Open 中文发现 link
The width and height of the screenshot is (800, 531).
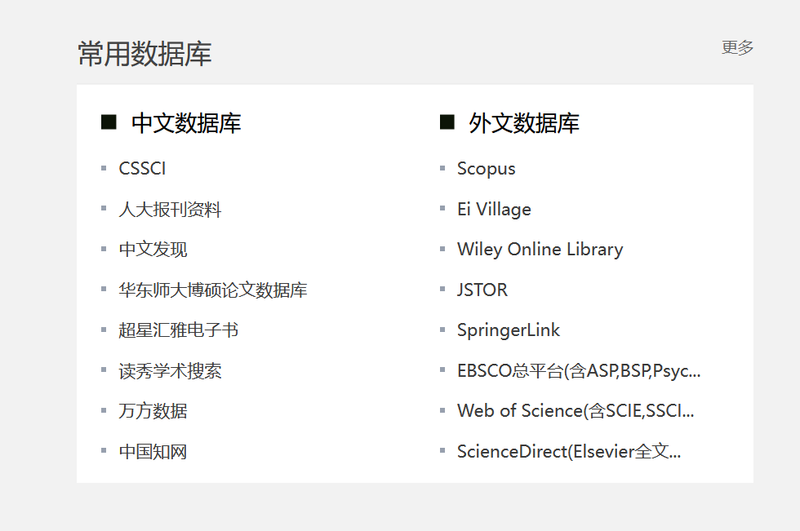153,249
